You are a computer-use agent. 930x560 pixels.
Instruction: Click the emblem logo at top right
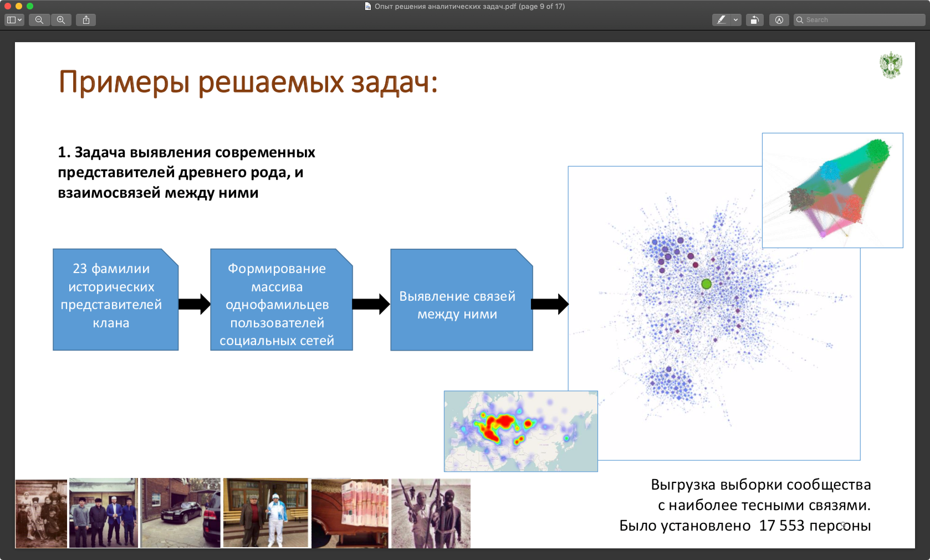click(891, 65)
